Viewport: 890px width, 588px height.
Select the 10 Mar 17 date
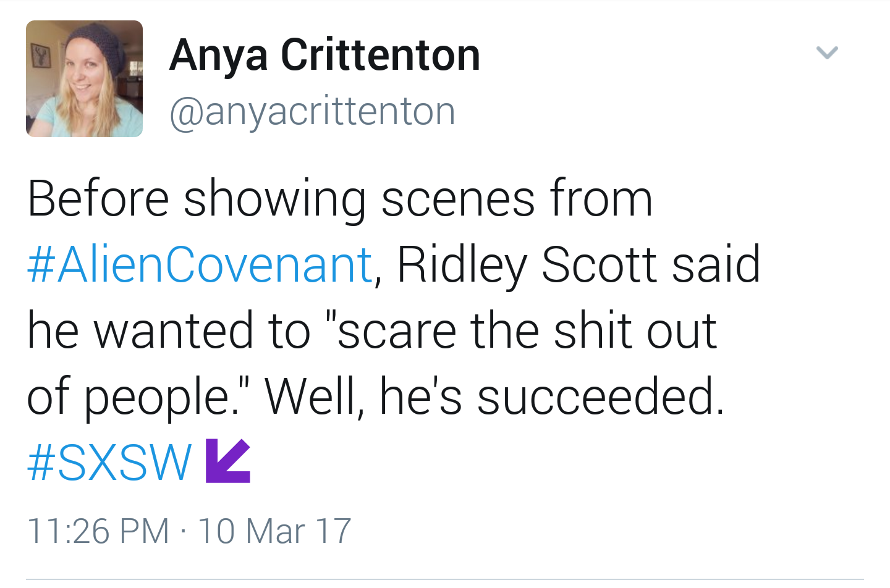coord(274,531)
